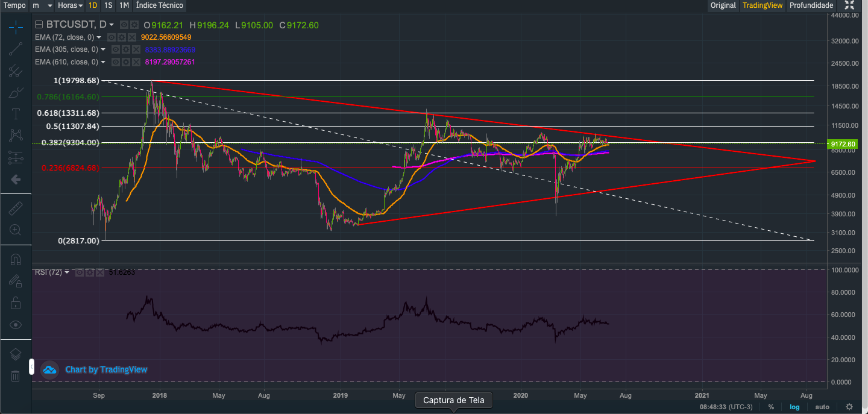Remove the RSI indicator

99,272
